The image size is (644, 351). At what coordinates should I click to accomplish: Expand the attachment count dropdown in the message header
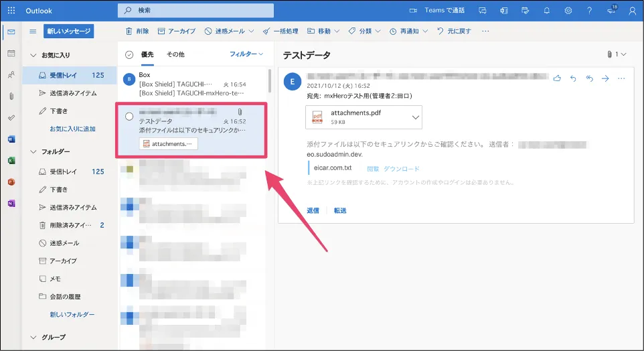[617, 54]
